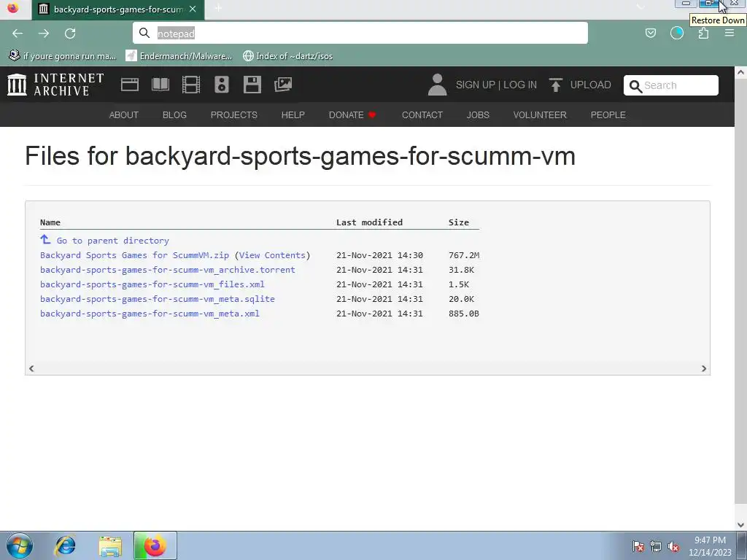Click the 767.2M size value

[464, 255]
